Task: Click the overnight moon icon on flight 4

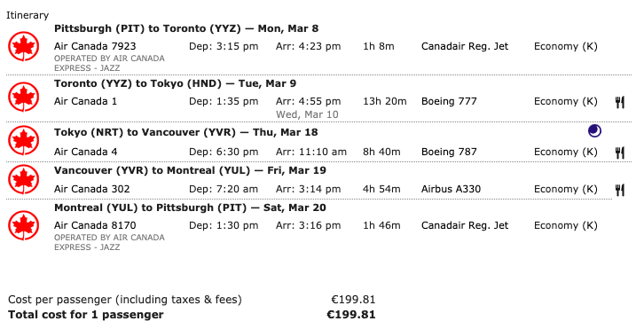Action: [x=594, y=131]
